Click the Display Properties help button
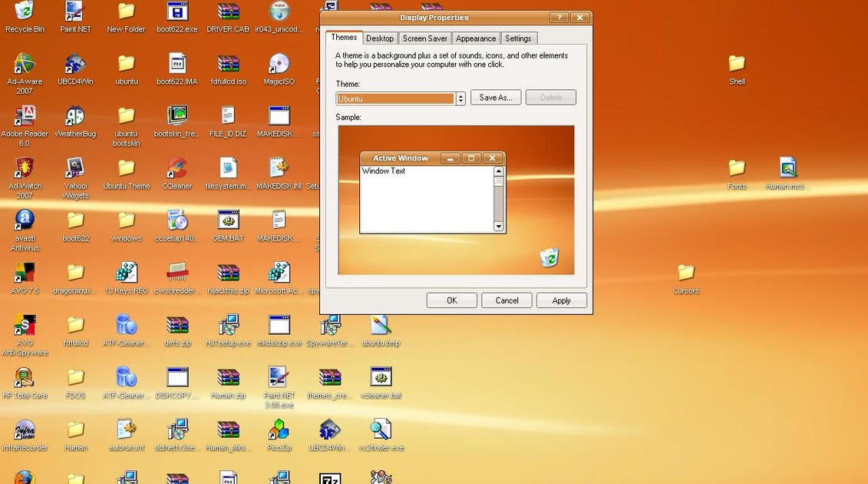868x484 pixels. point(559,18)
